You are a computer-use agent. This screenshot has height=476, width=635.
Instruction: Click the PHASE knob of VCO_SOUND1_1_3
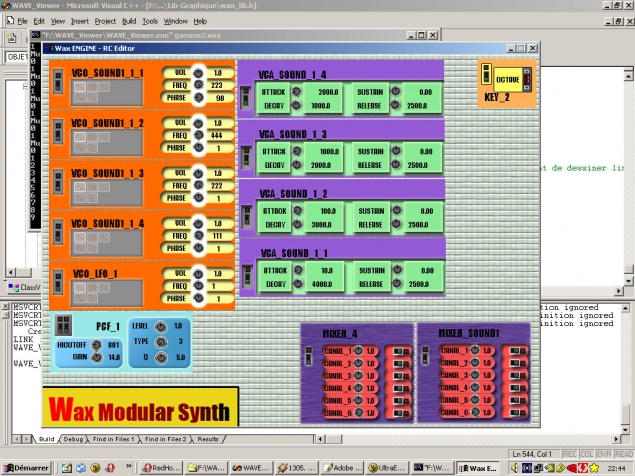tap(198, 198)
